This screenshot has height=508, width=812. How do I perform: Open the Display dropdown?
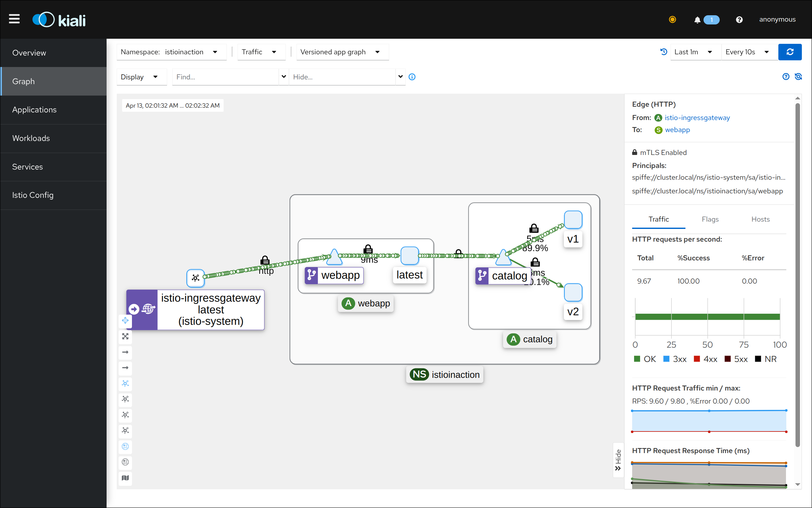coord(141,77)
